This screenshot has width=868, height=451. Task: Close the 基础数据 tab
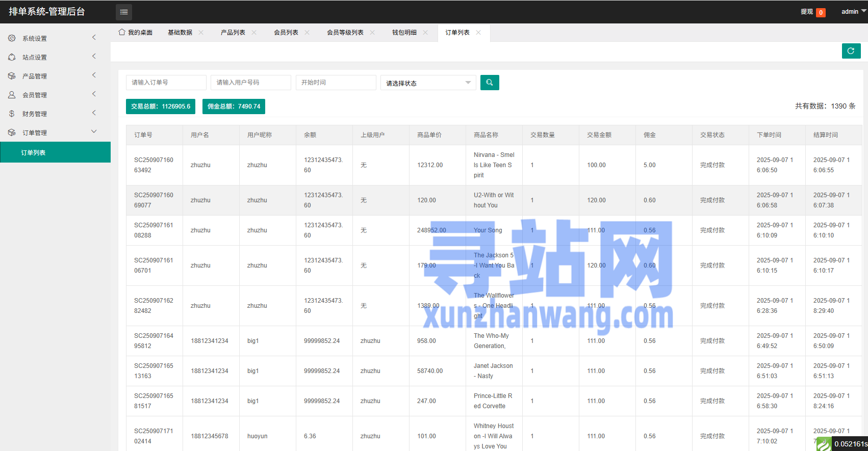click(201, 33)
